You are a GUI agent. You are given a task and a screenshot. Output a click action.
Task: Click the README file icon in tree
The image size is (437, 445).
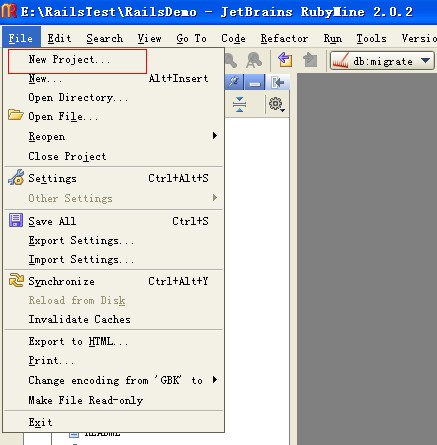pos(74,435)
